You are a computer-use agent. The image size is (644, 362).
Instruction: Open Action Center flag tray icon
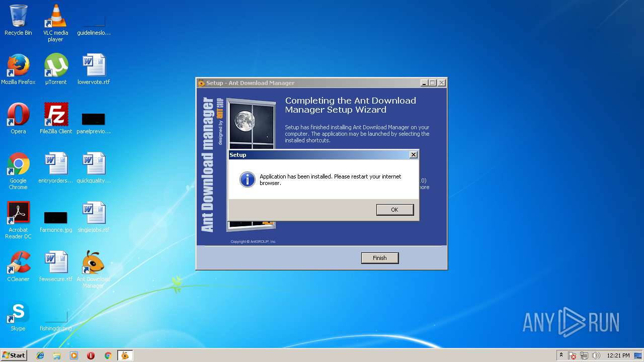(573, 355)
